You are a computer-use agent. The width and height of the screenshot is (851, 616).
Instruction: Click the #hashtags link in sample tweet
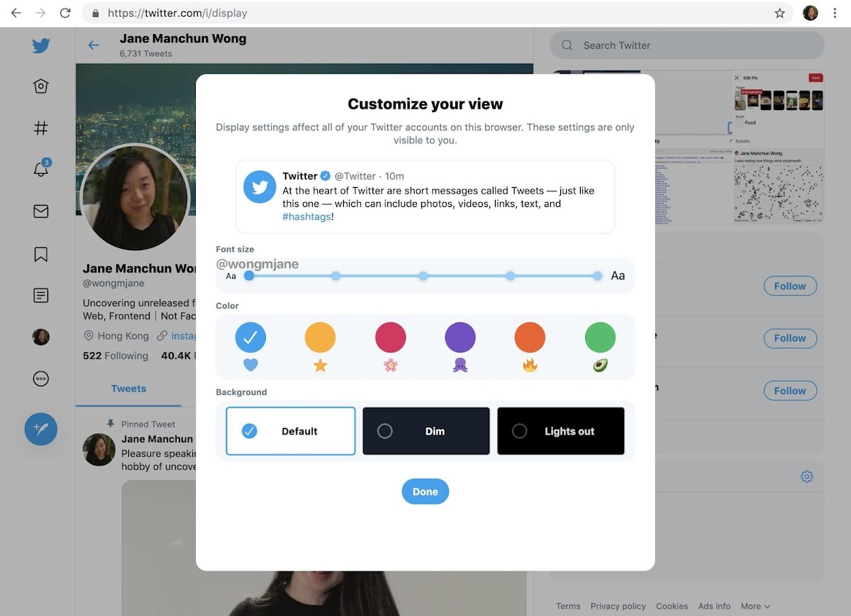[306, 217]
